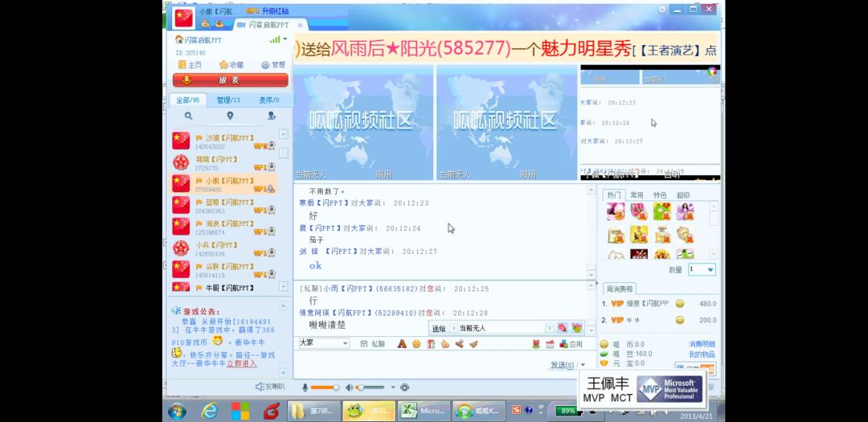Screen dimensions: 868x422
Task: Open the 周消费榜 weekly ranking tab
Action: (x=620, y=289)
